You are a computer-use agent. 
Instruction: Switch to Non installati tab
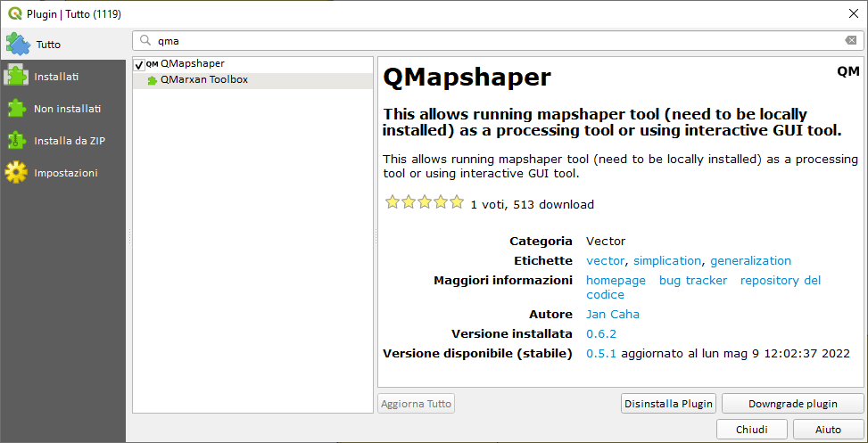tap(67, 108)
